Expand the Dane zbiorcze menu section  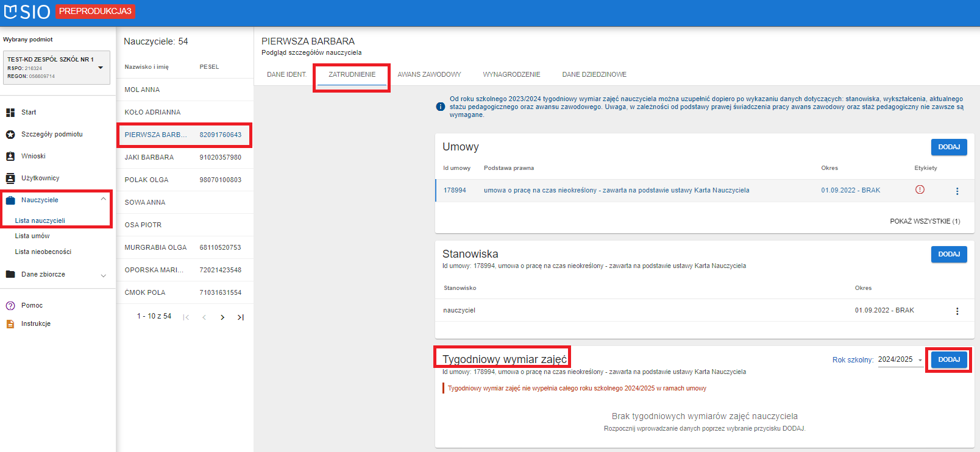(x=103, y=275)
